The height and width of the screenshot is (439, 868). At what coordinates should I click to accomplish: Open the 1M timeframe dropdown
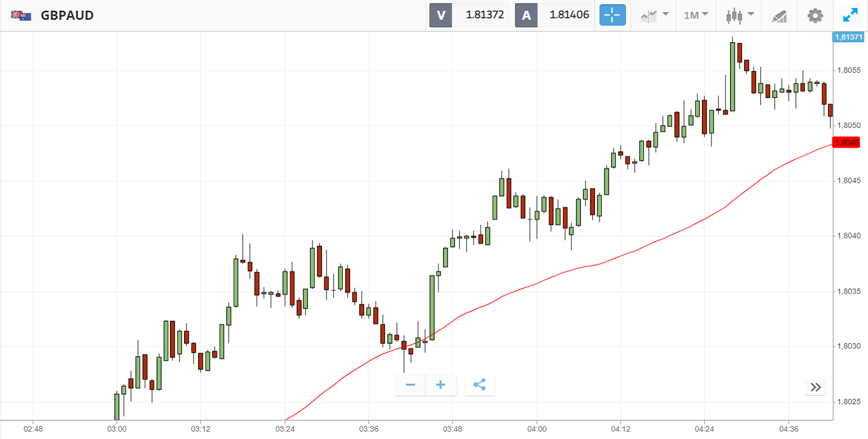click(x=696, y=15)
